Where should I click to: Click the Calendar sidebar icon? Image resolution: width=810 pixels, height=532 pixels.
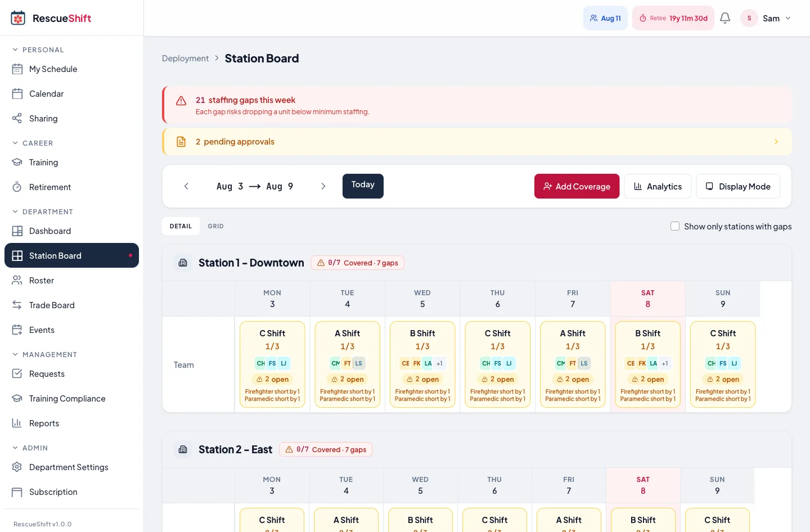(x=17, y=94)
